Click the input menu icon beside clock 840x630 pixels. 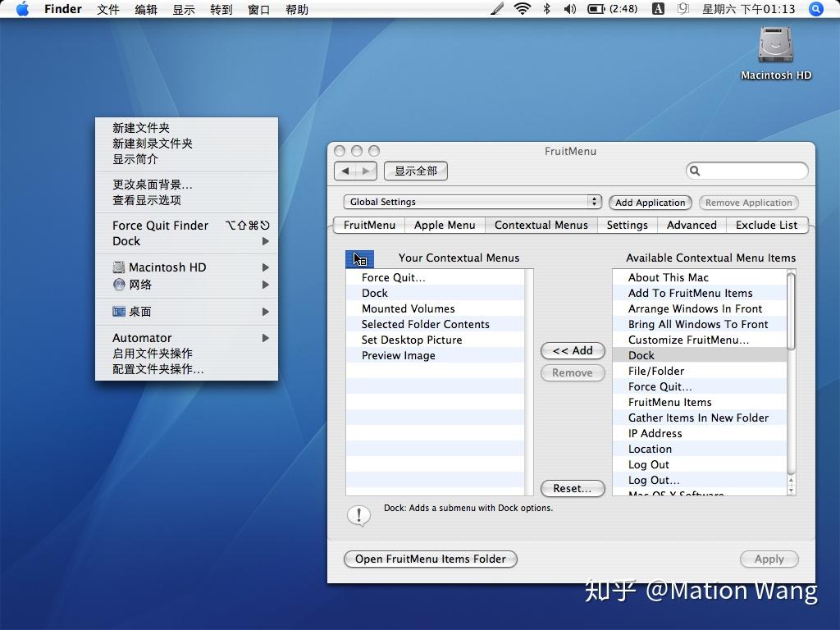point(683,8)
